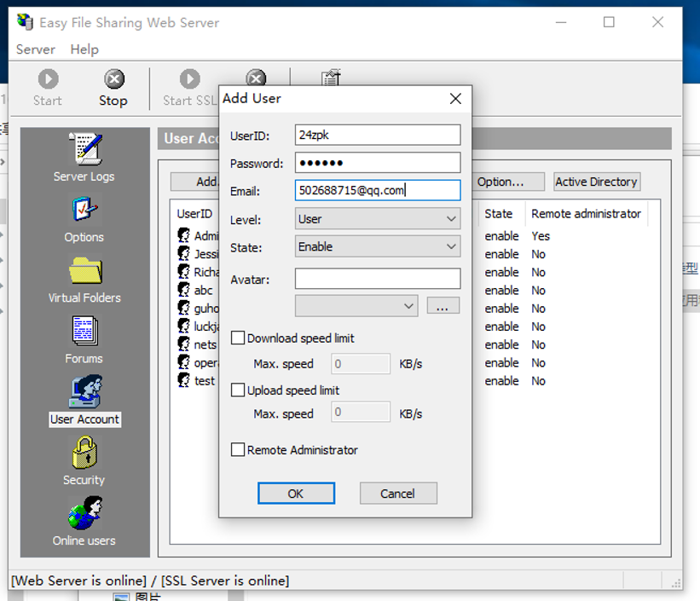Click the Remote administrator column header
The width and height of the screenshot is (700, 601).
click(586, 213)
